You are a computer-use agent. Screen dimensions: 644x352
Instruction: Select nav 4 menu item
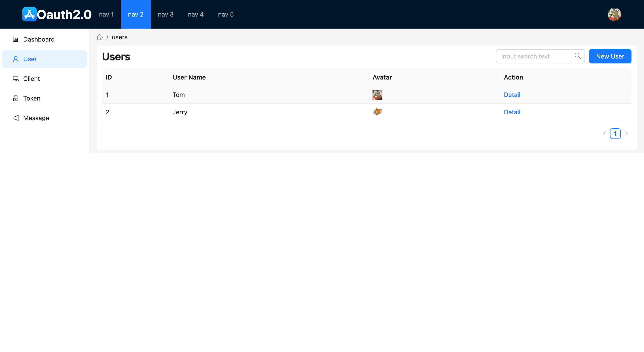[196, 14]
